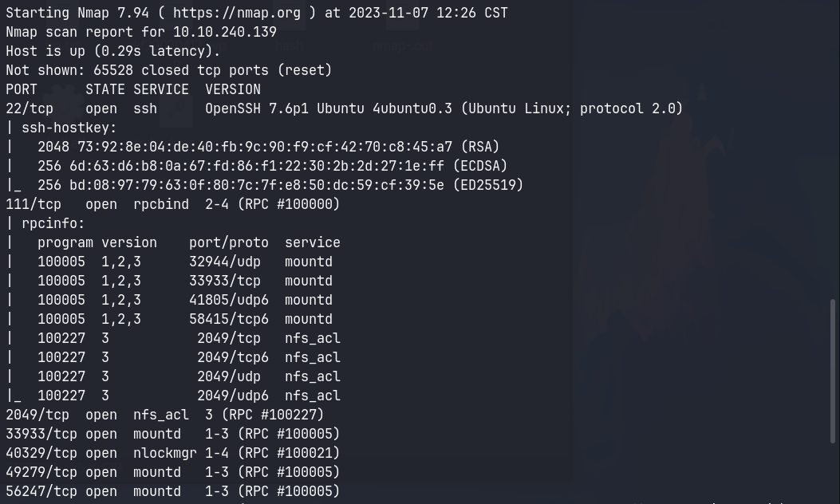Click the 49279/tcp mountd port line
This screenshot has height=504, width=840.
click(x=172, y=472)
